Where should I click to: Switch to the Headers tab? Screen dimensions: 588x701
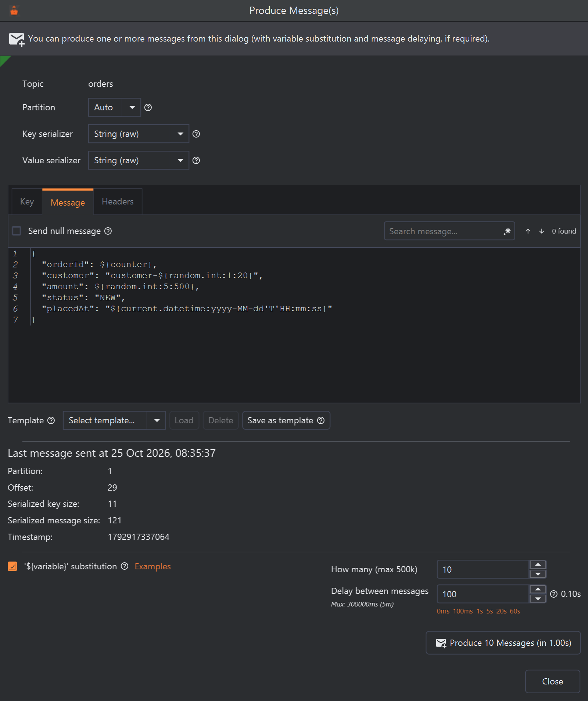pos(118,202)
